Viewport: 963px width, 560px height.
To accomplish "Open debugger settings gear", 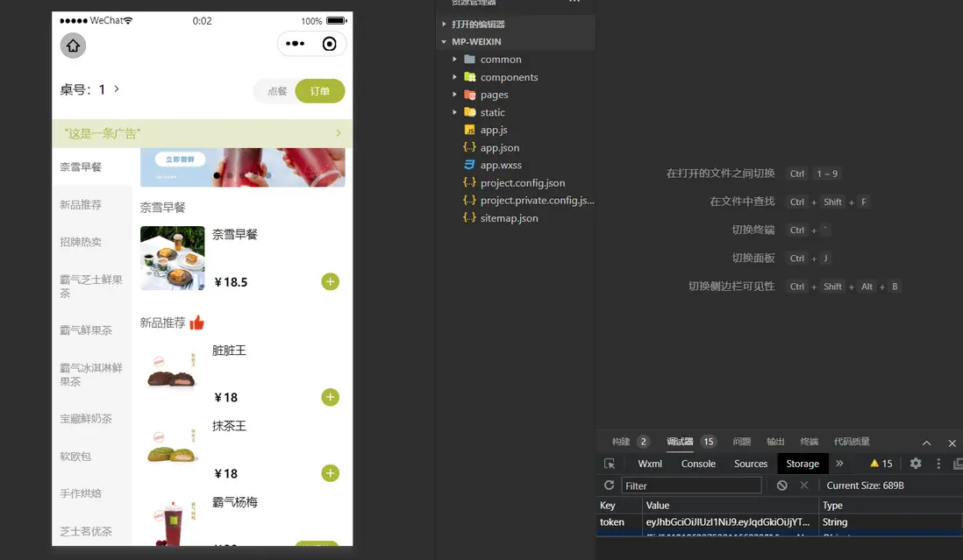I will [916, 463].
